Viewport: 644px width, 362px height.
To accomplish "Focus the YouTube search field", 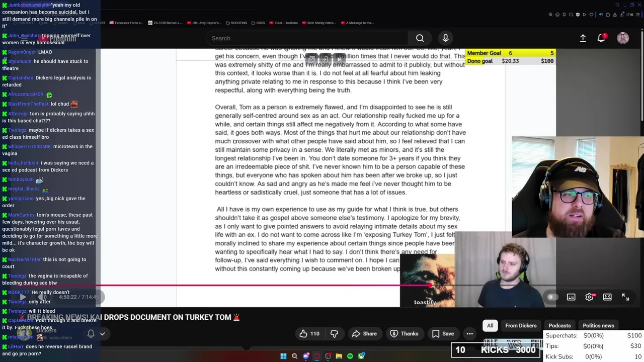I will (x=307, y=38).
